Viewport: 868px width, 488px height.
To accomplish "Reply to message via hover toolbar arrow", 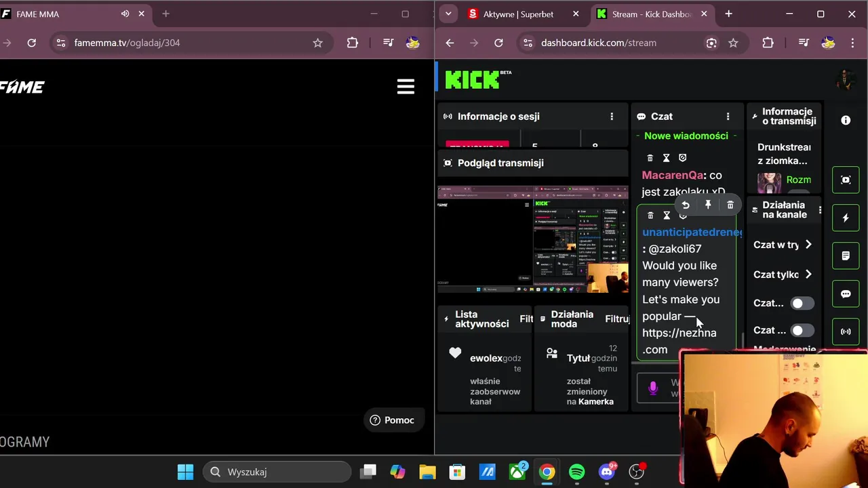I will coord(686,205).
